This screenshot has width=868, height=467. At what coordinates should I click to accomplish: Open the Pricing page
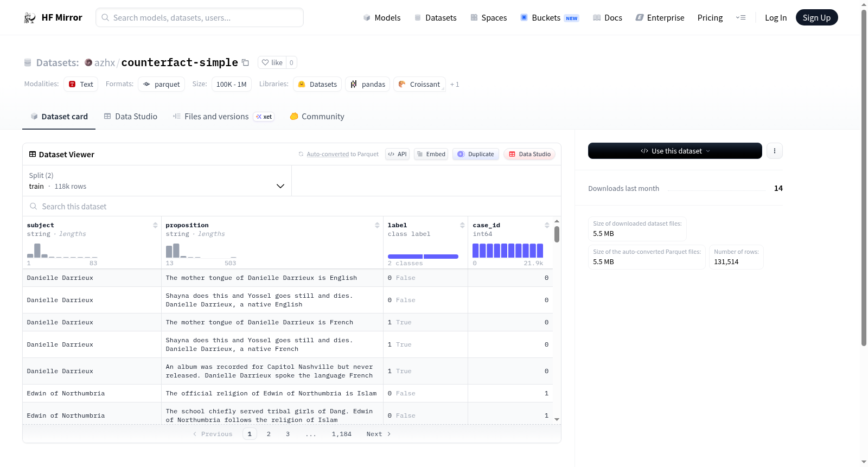point(710,18)
